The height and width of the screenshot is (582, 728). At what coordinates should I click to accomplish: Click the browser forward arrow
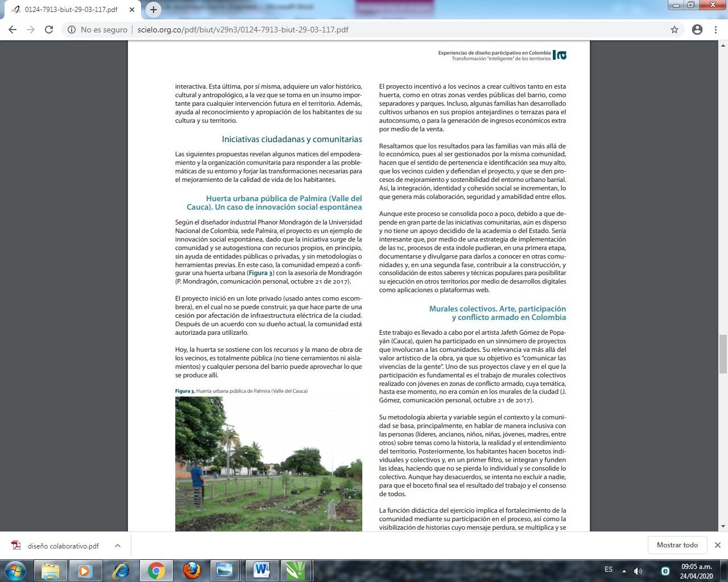click(x=31, y=30)
